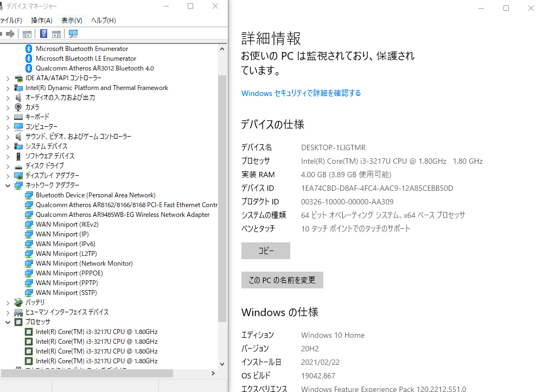The width and height of the screenshot is (536, 392).
Task: Click the scan for hardware changes monitor icon
Action: point(73,34)
